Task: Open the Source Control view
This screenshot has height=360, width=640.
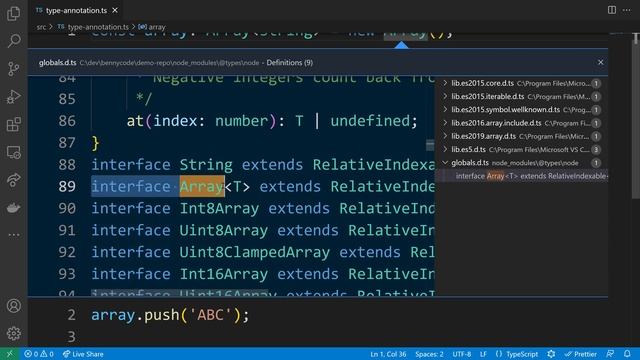Action: [x=13, y=69]
